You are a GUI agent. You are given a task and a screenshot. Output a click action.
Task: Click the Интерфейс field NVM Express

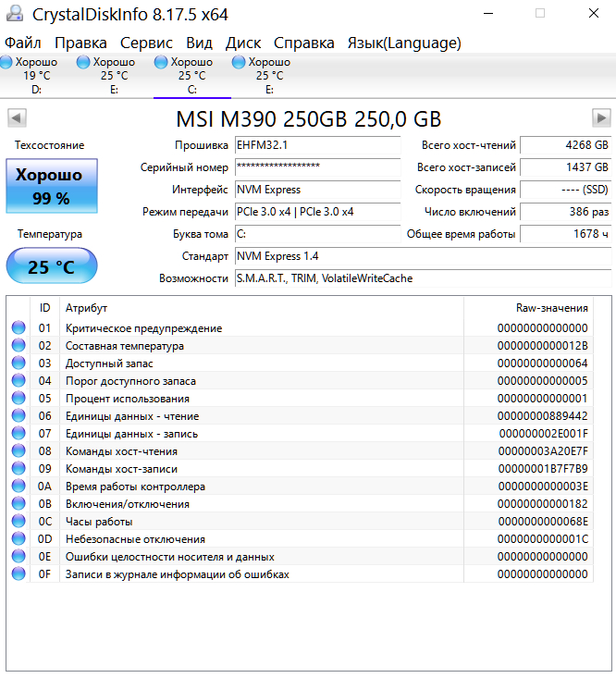318,190
